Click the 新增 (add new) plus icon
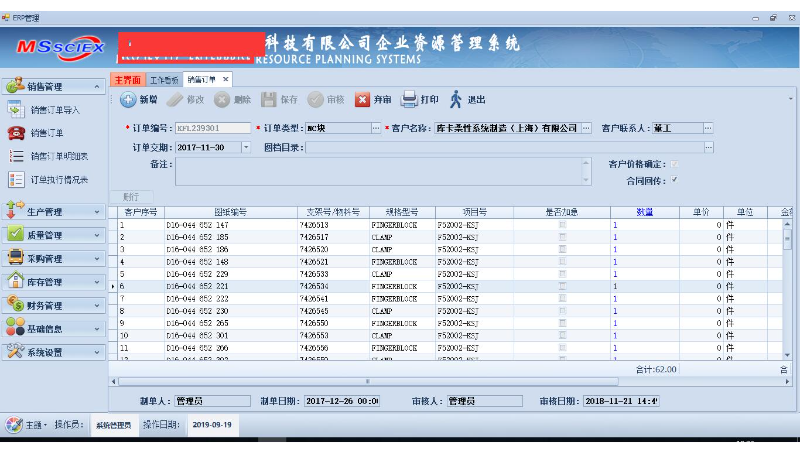Screen dimensions: 800x453 128,99
